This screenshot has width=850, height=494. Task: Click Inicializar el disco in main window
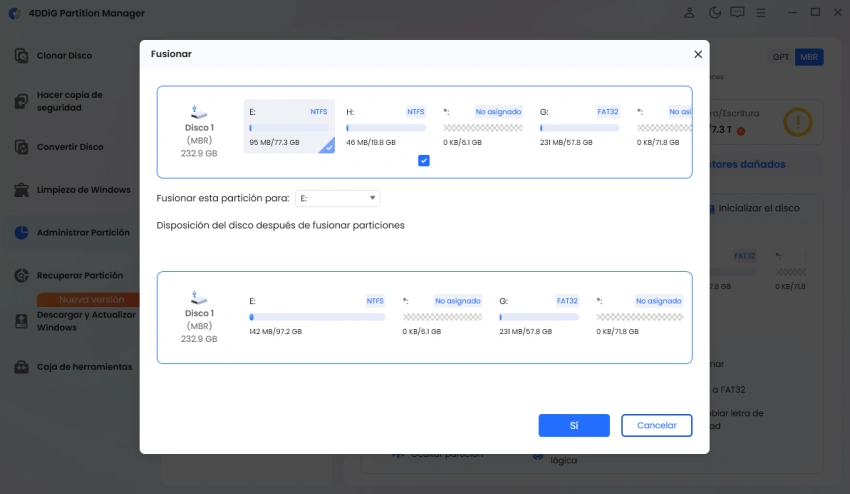(758, 208)
